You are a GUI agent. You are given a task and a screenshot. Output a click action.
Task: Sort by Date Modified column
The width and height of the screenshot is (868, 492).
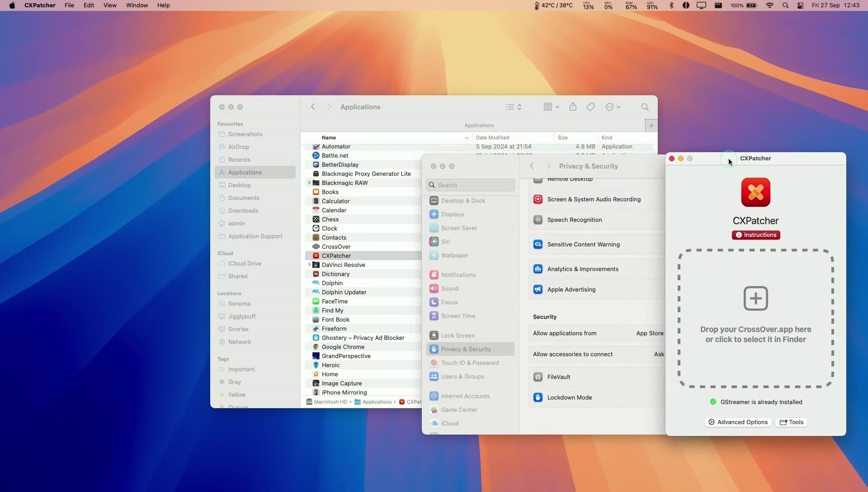[x=492, y=137]
